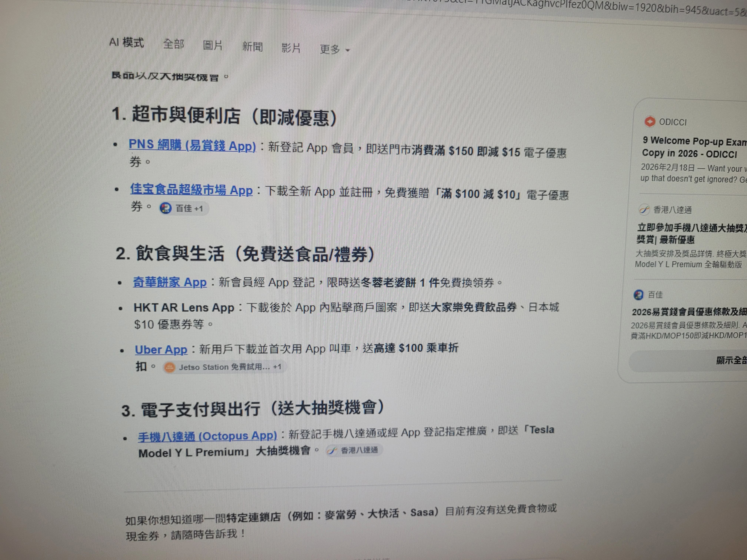
Task: Open the 全部 results tab
Action: (x=174, y=44)
